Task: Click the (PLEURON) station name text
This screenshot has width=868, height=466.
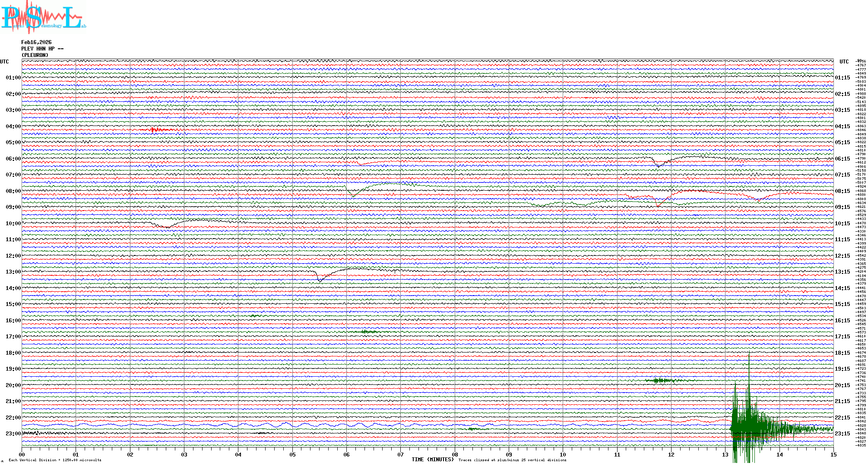Action: tap(35, 55)
